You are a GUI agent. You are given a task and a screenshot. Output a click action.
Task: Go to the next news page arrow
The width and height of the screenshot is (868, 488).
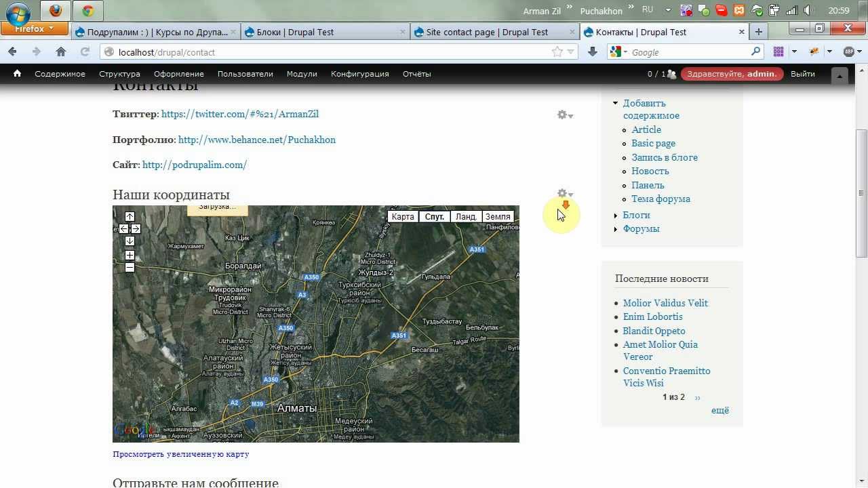697,397
